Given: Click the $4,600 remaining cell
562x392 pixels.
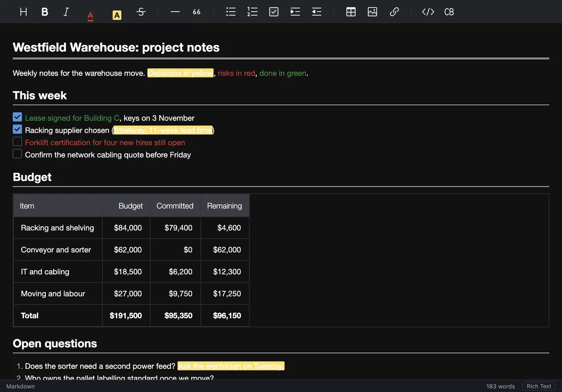Looking at the screenshot, I should pos(225,228).
